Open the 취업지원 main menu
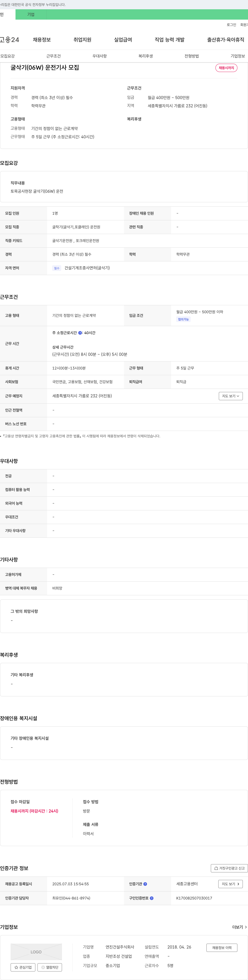The height and width of the screenshot is (980, 248). (82, 39)
